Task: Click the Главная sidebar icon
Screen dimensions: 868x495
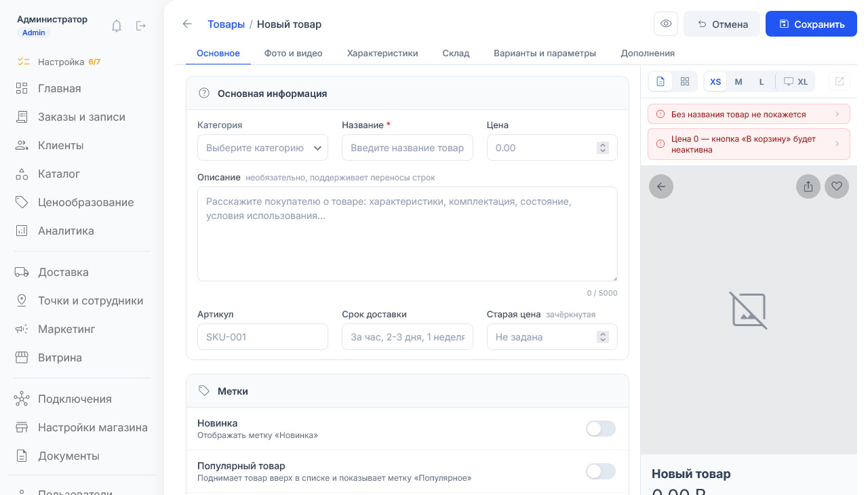Action: point(22,88)
